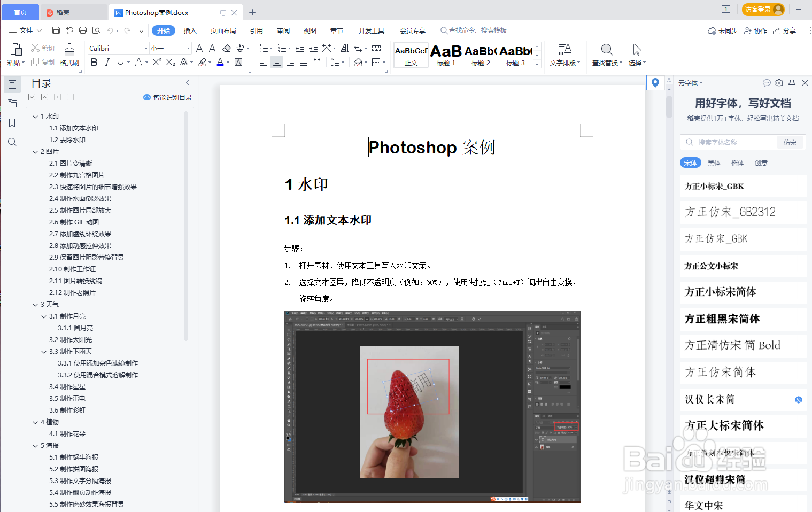The image size is (812, 512).
Task: Select outline item '2.6 制作 GIF 动图'
Action: [x=74, y=222]
